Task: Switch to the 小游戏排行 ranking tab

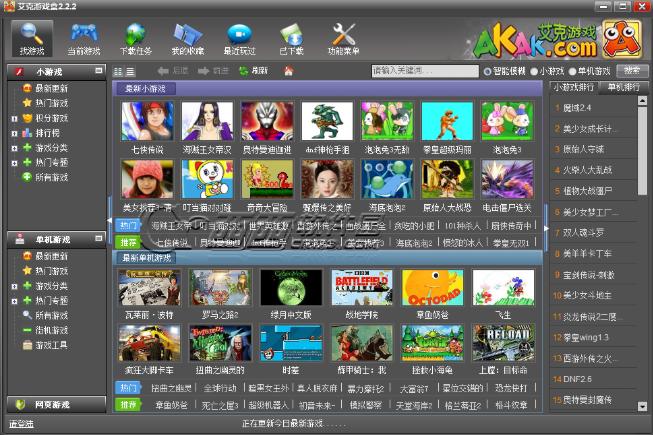Action: click(x=574, y=87)
